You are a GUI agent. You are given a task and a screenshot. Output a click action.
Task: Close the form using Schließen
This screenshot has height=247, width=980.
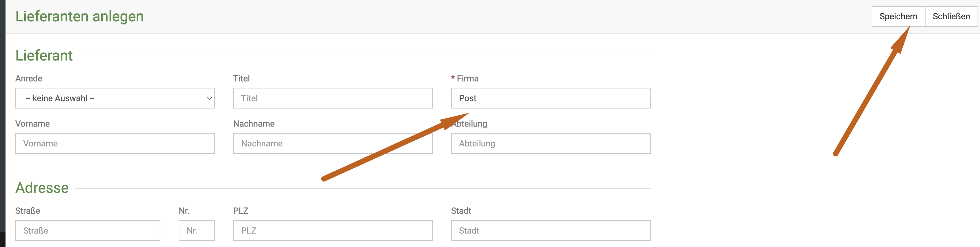tap(951, 16)
